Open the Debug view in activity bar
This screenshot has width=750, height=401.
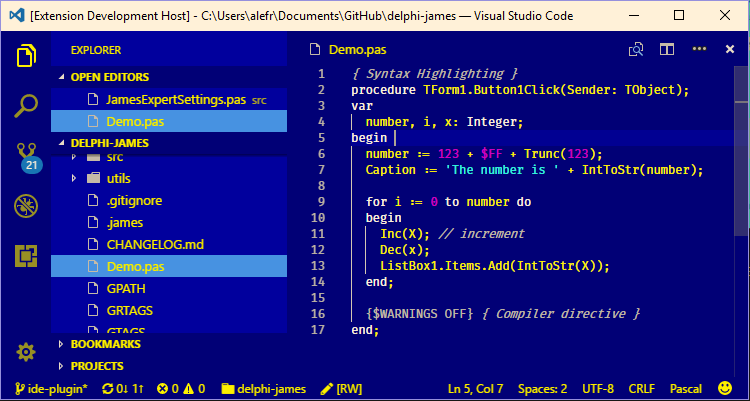coord(26,207)
